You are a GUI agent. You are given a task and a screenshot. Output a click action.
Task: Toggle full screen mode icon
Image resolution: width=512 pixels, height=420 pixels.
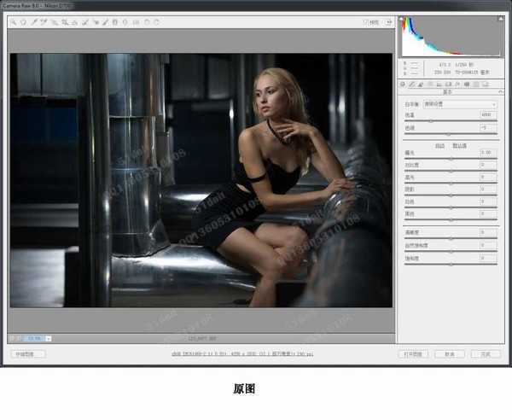tap(388, 22)
